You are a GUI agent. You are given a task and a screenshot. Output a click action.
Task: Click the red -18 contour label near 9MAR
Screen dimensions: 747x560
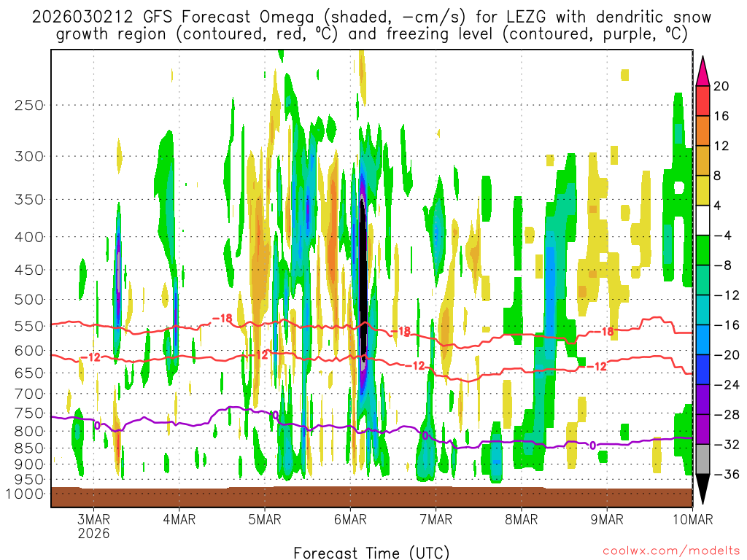click(x=605, y=332)
